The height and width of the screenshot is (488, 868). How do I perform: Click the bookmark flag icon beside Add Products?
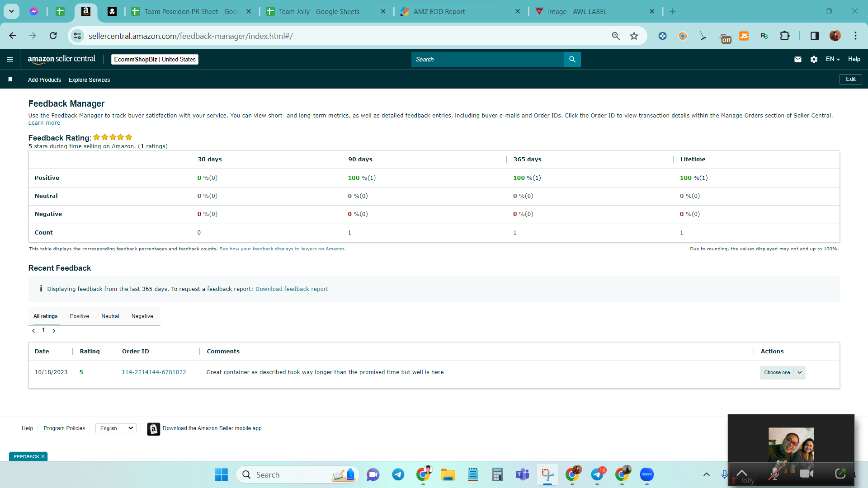tap(10, 80)
